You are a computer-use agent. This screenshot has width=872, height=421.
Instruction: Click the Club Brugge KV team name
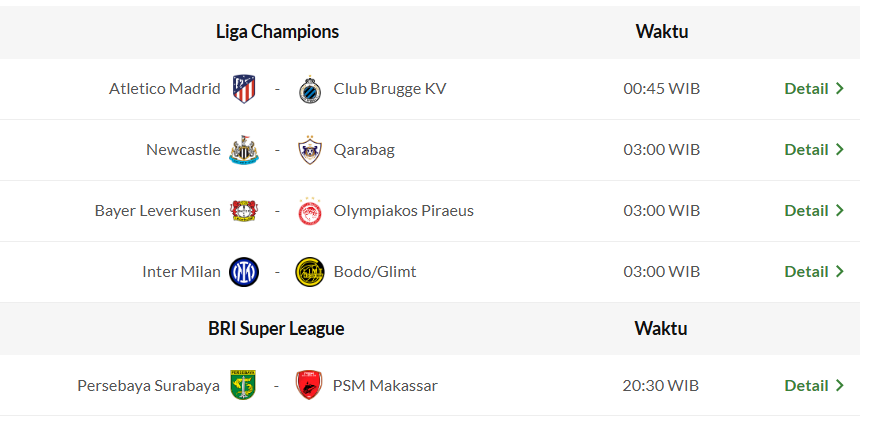390,89
